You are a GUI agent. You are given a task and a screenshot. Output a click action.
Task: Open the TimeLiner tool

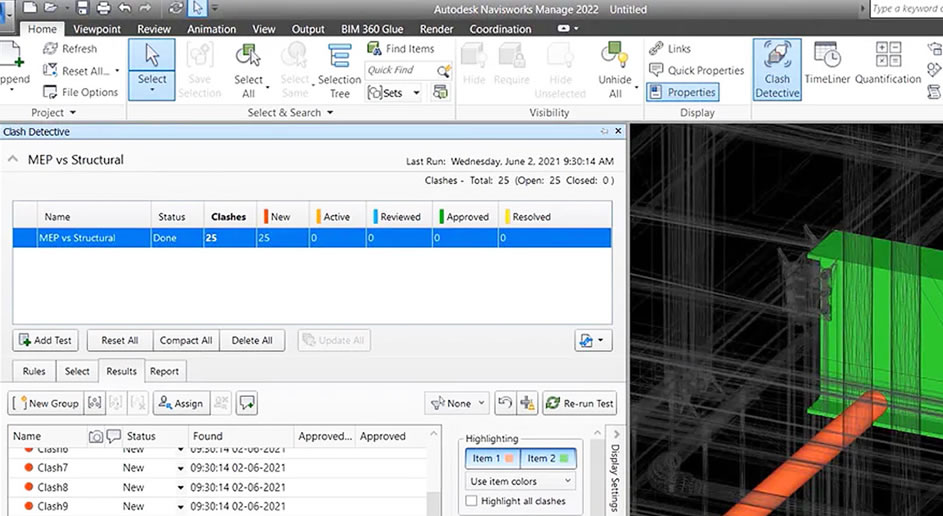coord(828,64)
